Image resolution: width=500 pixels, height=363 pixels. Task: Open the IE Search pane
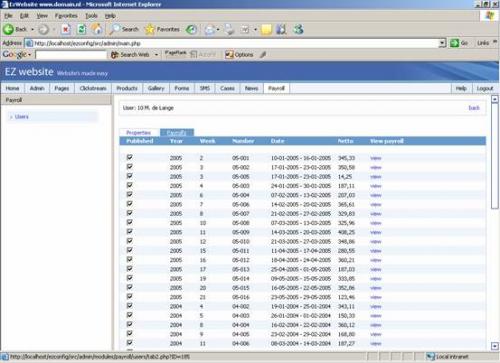point(124,29)
